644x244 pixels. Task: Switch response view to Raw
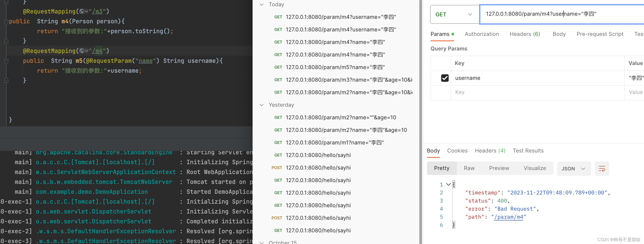tap(469, 168)
